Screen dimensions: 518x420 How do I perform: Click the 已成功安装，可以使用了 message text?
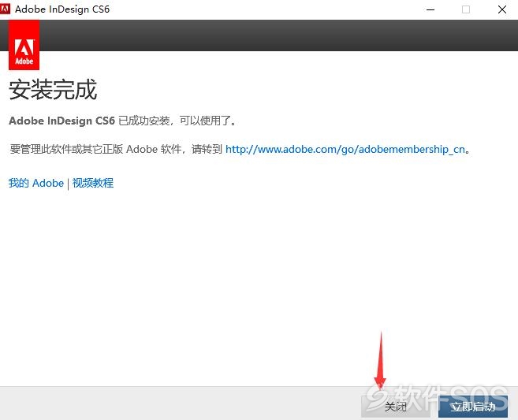[177, 121]
